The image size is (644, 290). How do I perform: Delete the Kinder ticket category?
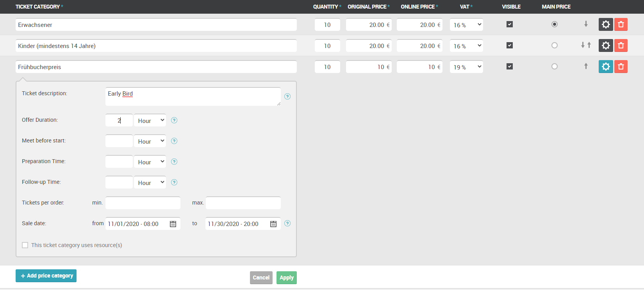click(x=621, y=46)
